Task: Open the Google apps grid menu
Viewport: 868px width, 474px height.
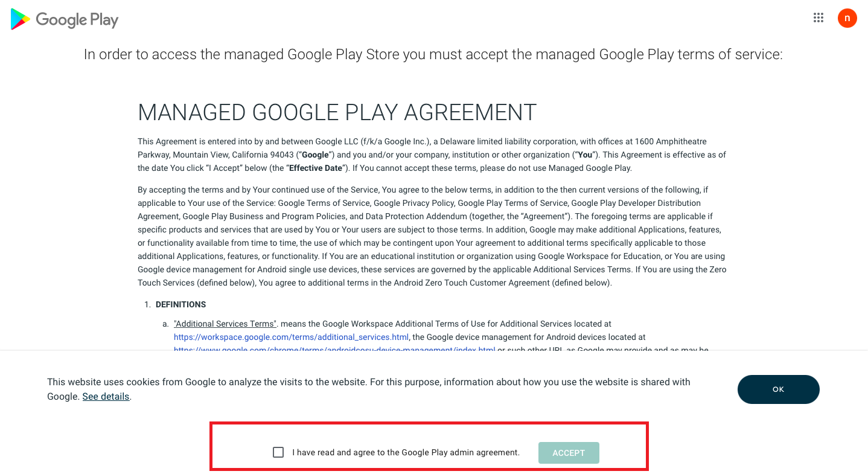Action: pyautogui.click(x=819, y=18)
